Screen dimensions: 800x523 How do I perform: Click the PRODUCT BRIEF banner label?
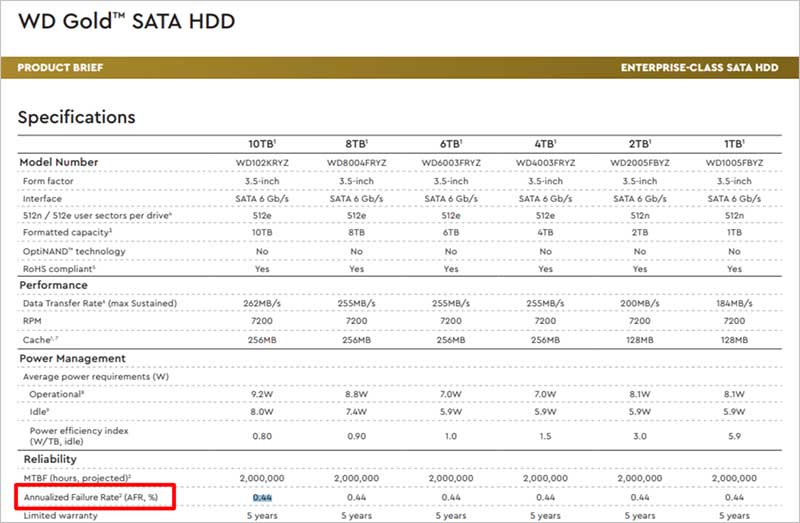[x=60, y=68]
